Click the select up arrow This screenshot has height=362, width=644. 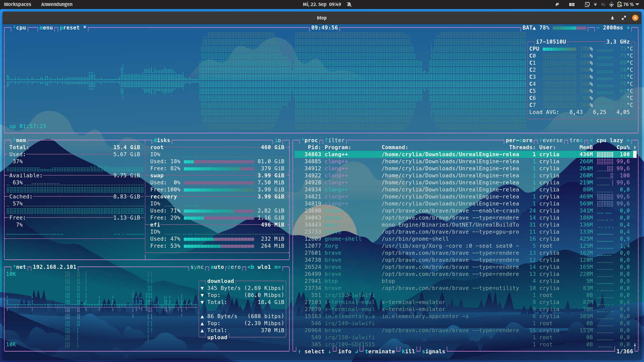[300, 352]
